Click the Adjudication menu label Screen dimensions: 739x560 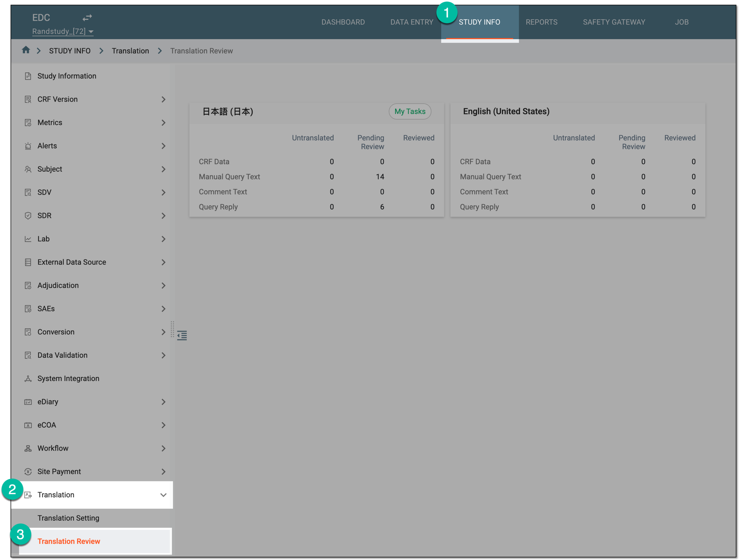tap(58, 285)
